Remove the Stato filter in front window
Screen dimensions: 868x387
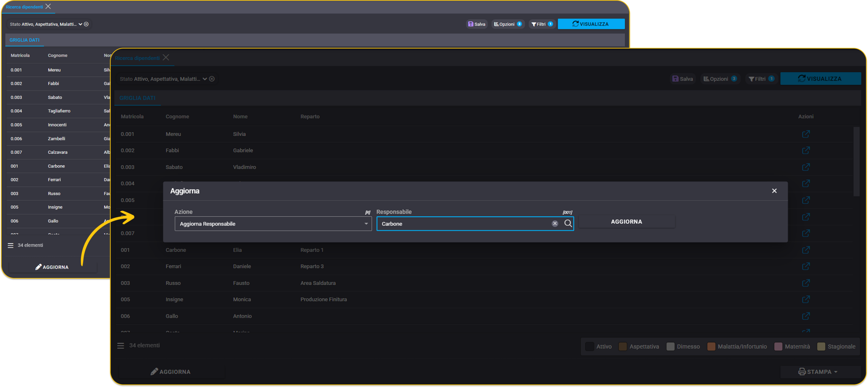(x=212, y=79)
